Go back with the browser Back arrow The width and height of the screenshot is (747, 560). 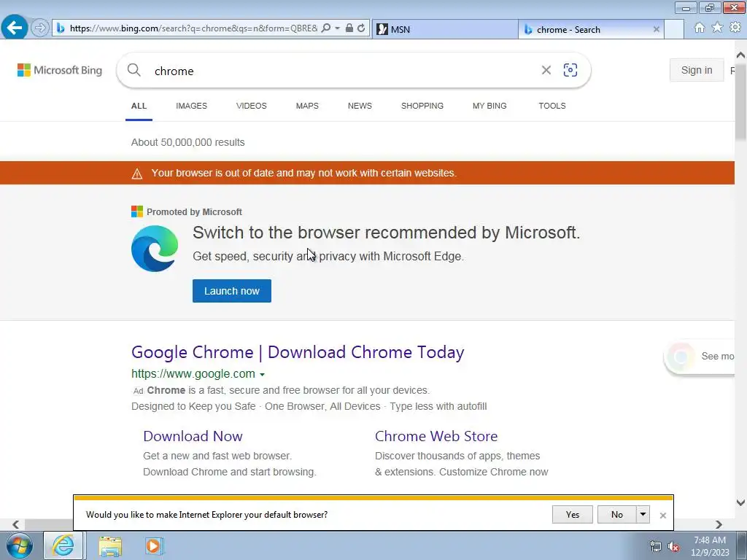15,28
